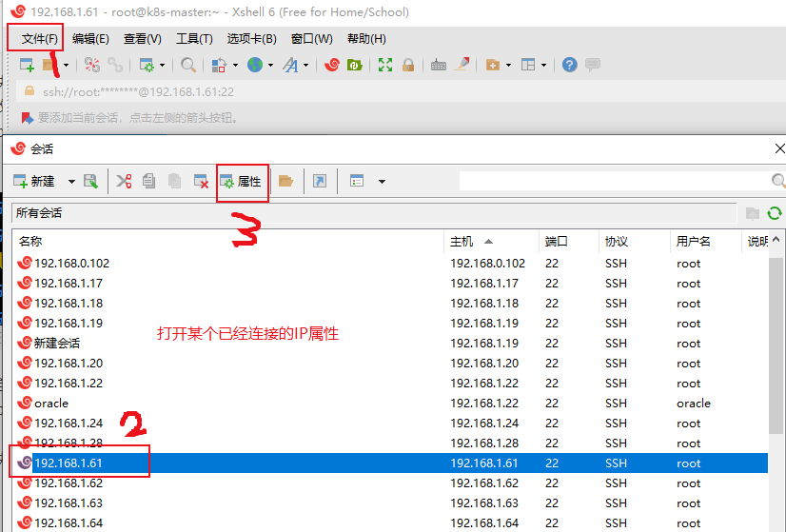
Task: Expand the folder-plus dropdown arrow
Action: tap(508, 65)
